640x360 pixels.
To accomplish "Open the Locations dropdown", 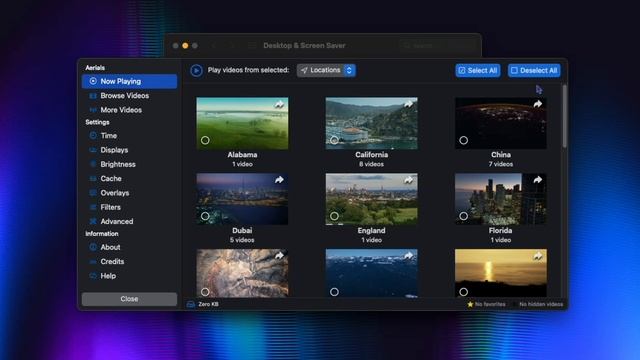I will [x=326, y=70].
